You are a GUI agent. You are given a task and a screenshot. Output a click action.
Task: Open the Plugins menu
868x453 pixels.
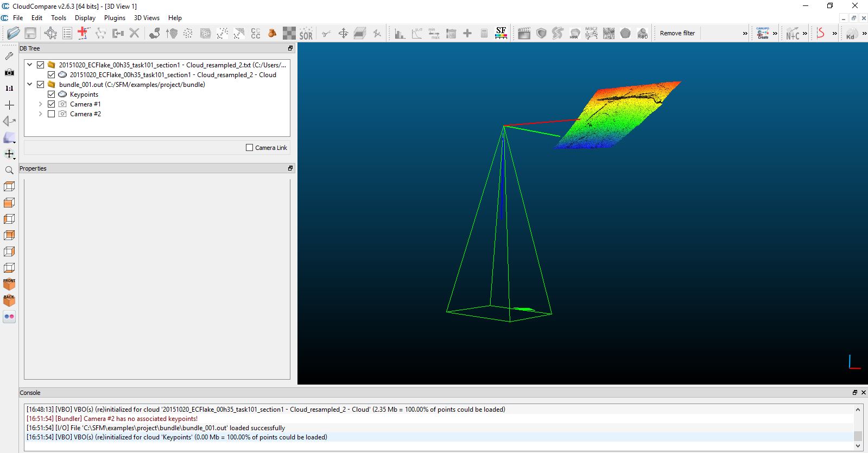tap(115, 18)
